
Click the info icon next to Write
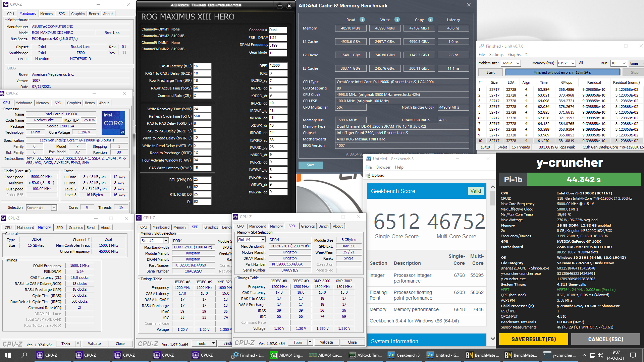click(397, 19)
